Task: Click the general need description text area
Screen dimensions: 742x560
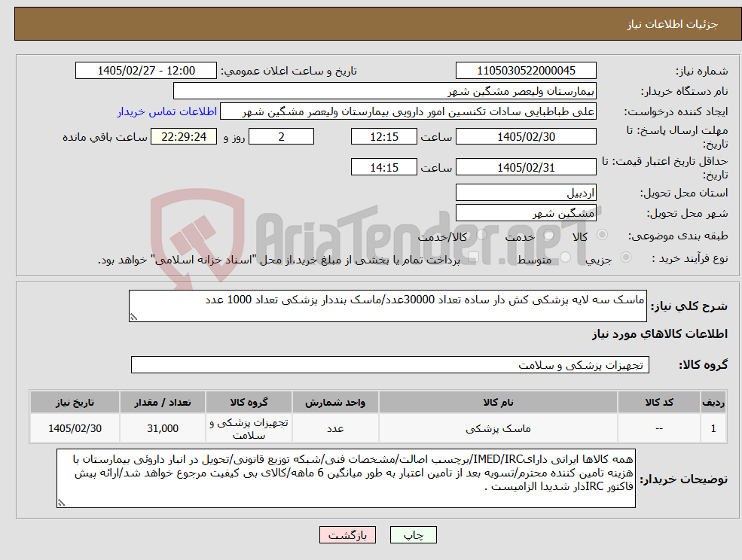Action: coord(387,306)
